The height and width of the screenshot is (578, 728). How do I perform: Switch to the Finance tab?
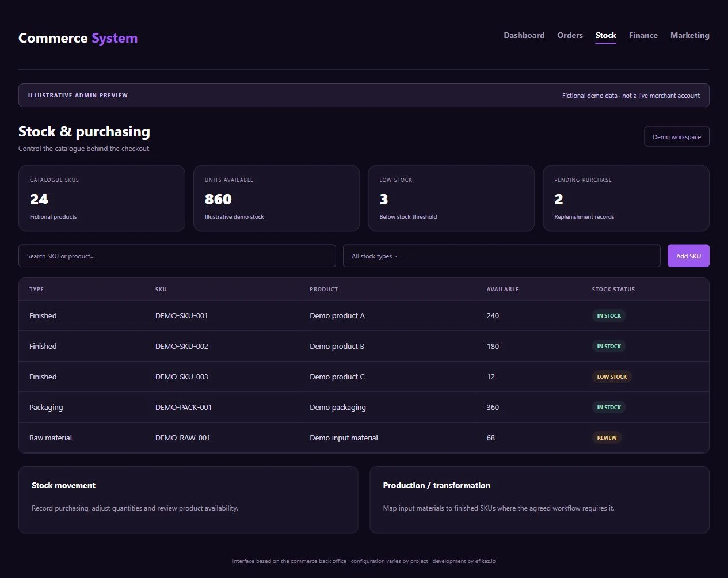coord(643,35)
